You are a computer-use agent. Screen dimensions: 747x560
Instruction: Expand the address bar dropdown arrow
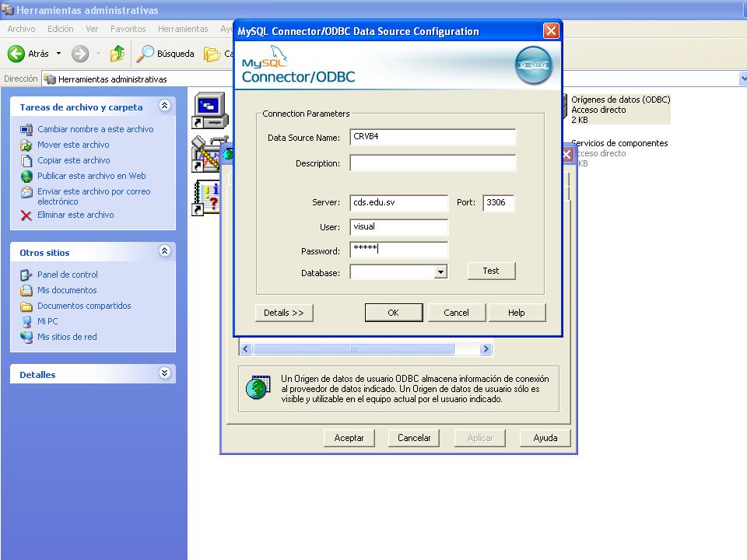pos(743,79)
